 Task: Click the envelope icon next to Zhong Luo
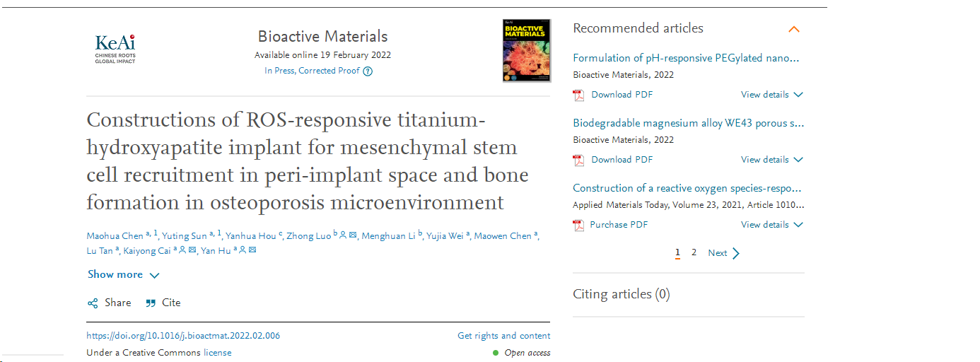[353, 236]
